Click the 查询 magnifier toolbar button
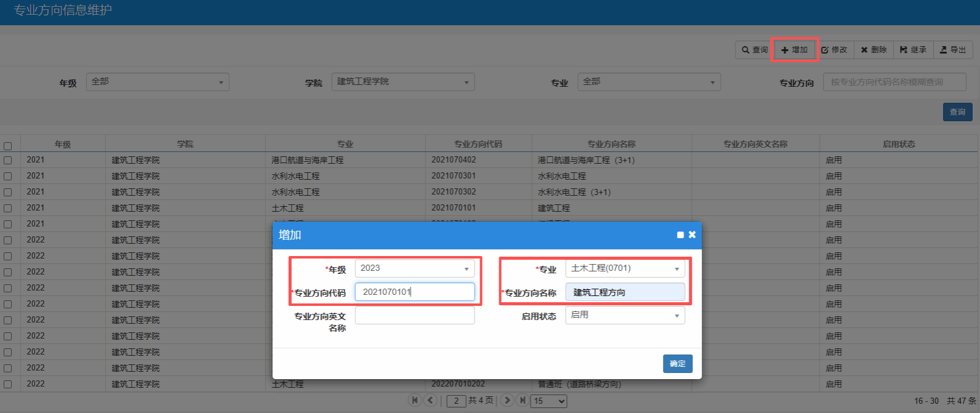The width and height of the screenshot is (980, 413). tap(755, 50)
